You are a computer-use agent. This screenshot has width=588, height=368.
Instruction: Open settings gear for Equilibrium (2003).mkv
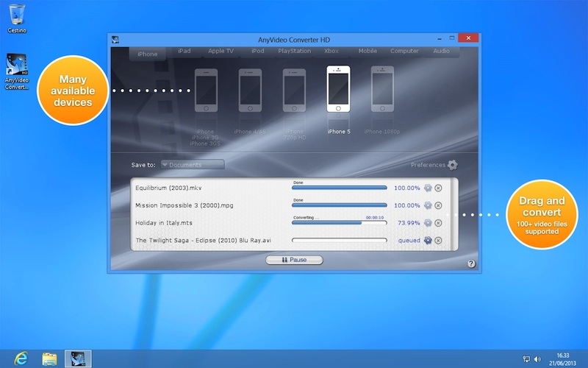pyautogui.click(x=428, y=188)
